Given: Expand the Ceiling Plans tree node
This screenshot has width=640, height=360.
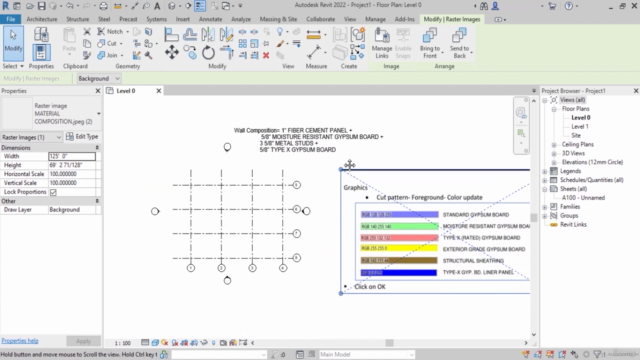Looking at the screenshot, I should (x=554, y=144).
